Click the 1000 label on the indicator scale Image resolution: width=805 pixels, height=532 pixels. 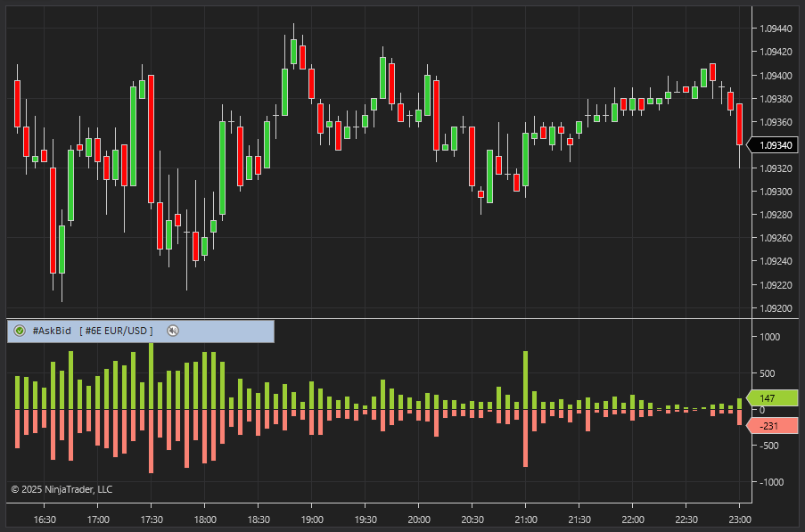pyautogui.click(x=770, y=337)
